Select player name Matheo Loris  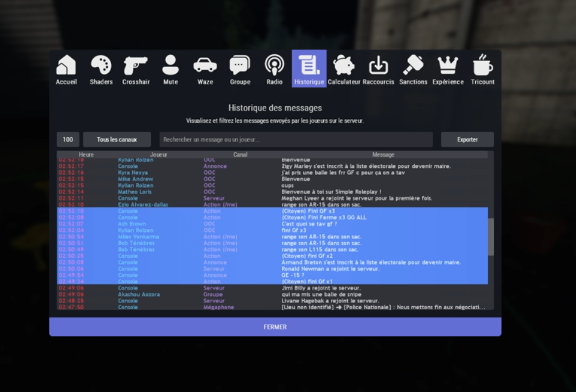coord(135,192)
